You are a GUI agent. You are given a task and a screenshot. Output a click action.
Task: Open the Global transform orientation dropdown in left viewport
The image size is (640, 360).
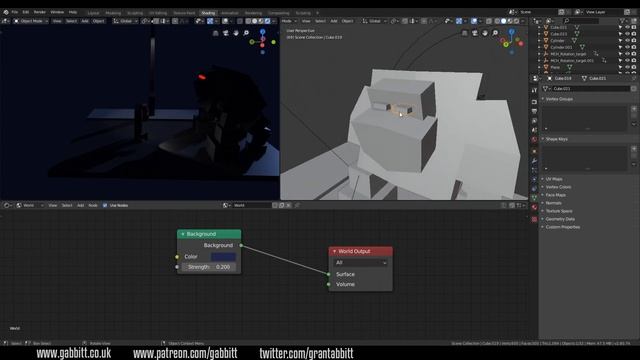[125, 21]
